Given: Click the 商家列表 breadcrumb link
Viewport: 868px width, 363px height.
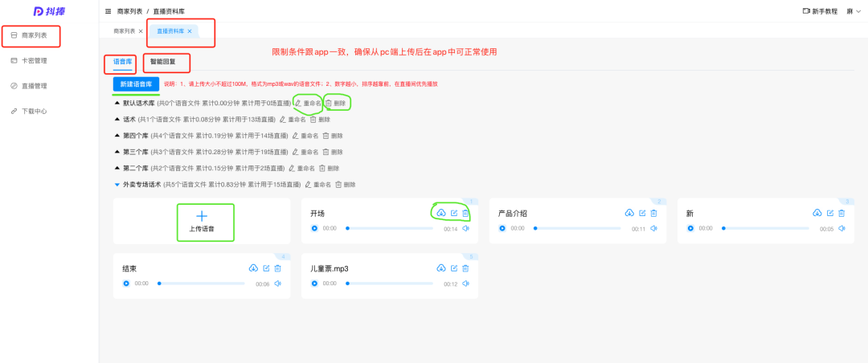Looking at the screenshot, I should pos(129,11).
